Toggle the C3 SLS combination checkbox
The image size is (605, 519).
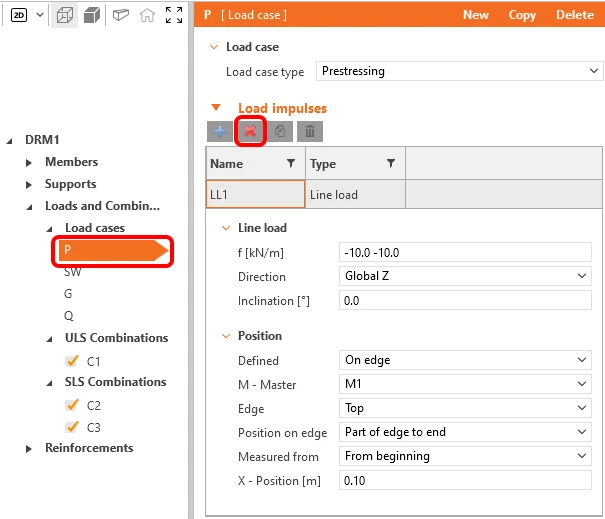tap(72, 427)
